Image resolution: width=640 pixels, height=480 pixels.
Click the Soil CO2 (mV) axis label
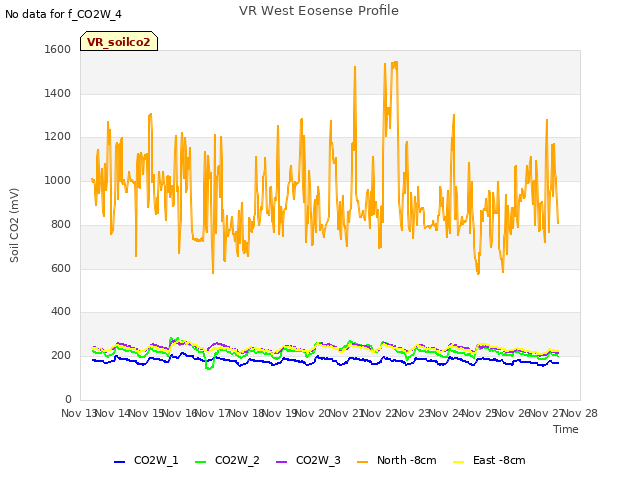[x=14, y=225]
